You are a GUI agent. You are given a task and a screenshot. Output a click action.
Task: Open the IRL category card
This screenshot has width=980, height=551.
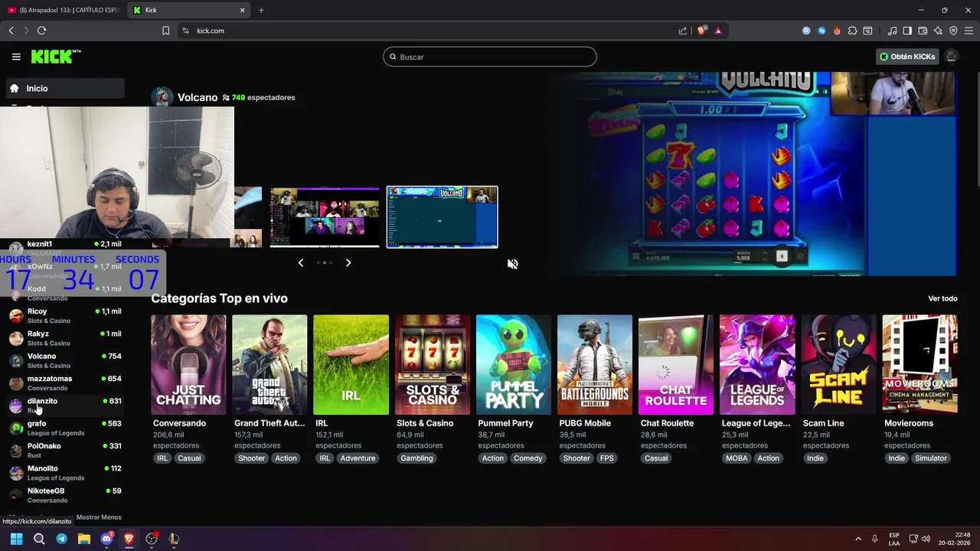pyautogui.click(x=351, y=364)
